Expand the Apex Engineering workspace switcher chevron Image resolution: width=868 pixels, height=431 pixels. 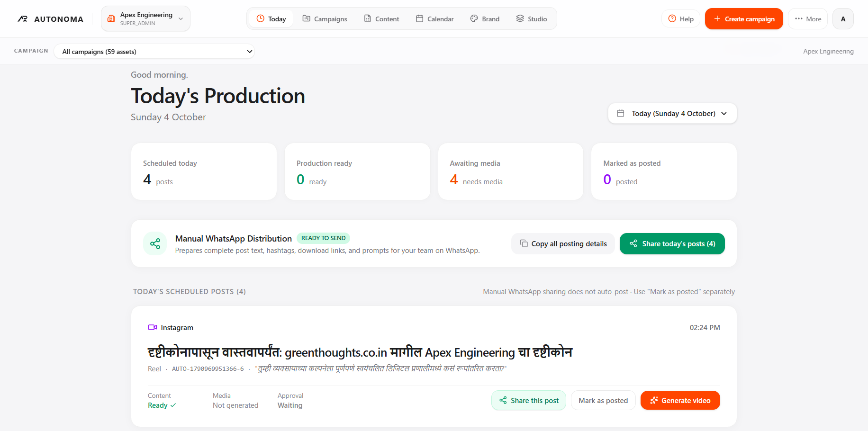[181, 18]
